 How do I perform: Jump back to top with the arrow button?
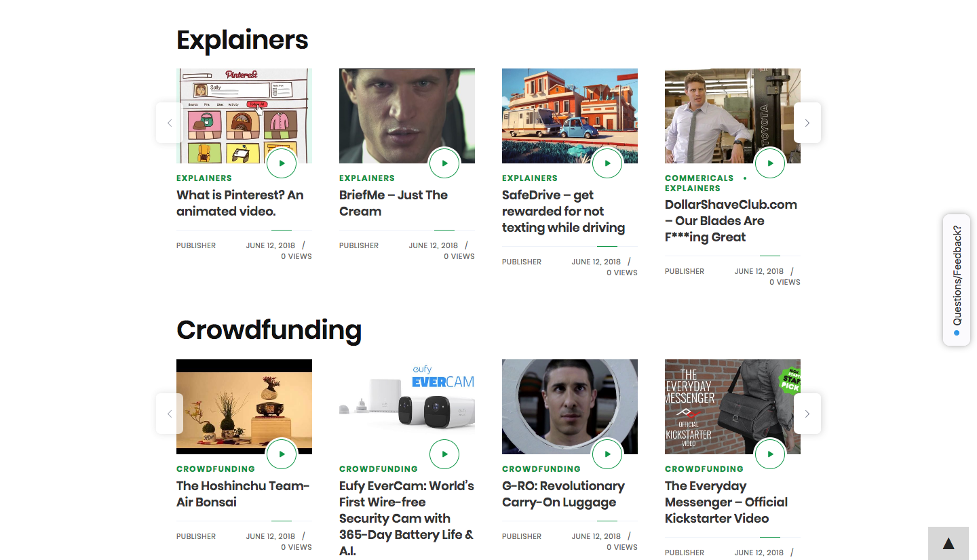(949, 544)
